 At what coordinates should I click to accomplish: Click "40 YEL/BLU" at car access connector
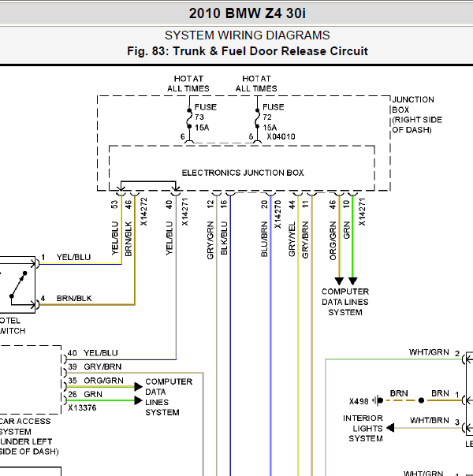(92, 353)
